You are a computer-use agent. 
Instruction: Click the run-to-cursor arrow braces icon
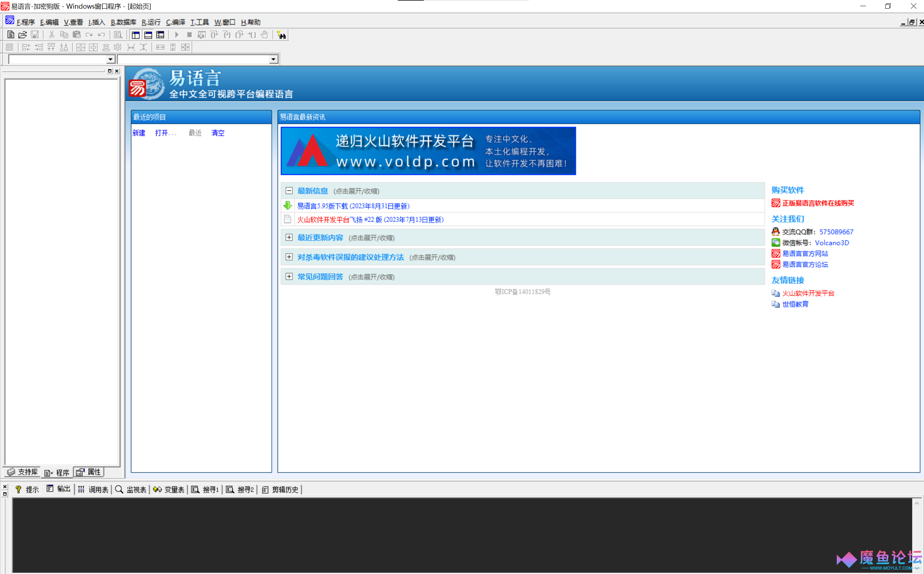(252, 35)
